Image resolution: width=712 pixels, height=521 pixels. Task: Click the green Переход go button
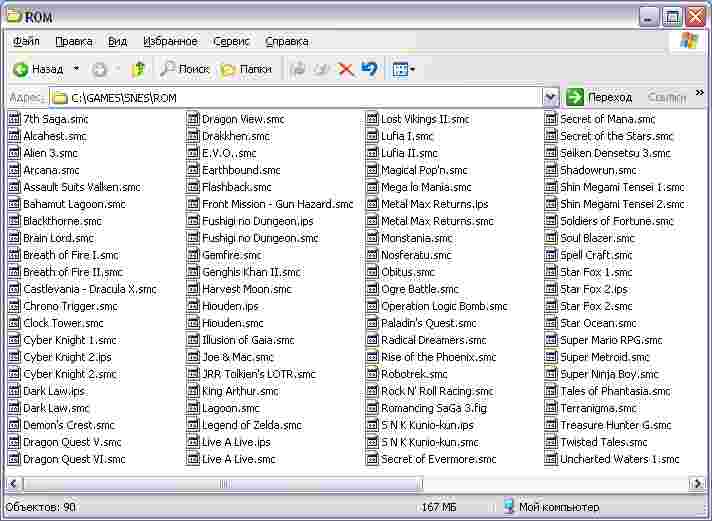click(x=599, y=97)
